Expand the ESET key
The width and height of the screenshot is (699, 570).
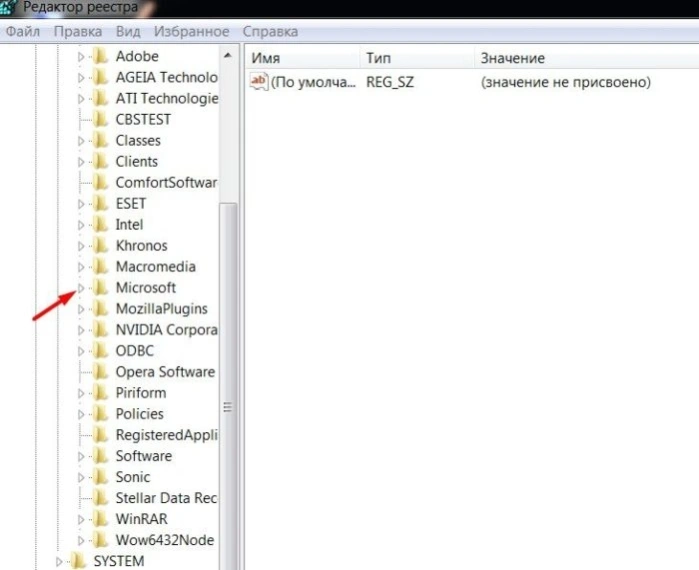point(81,204)
